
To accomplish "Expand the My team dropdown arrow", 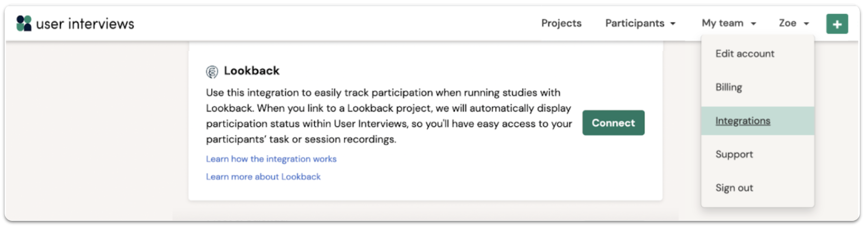I will click(x=753, y=24).
